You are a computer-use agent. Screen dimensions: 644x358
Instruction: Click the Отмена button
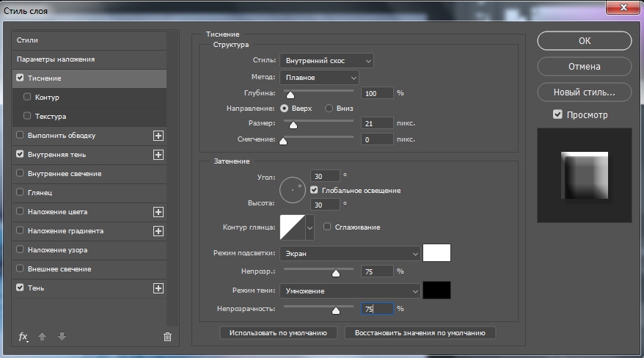[x=584, y=67]
